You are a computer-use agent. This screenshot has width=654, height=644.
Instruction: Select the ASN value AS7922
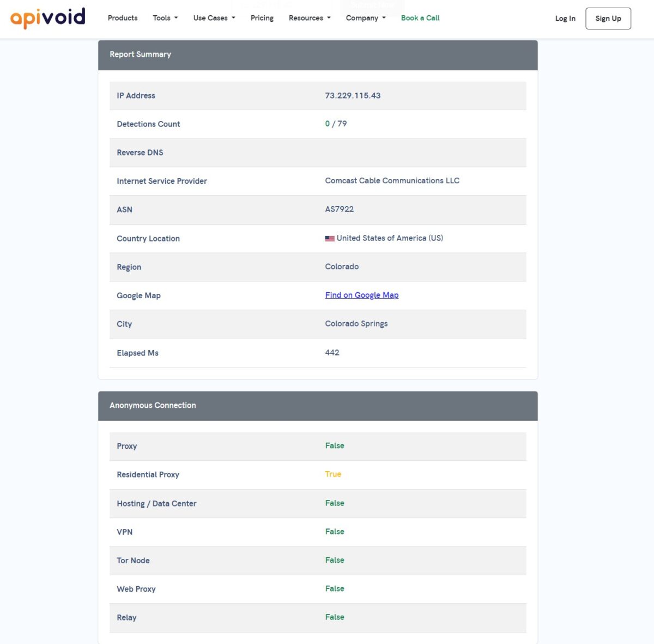coord(340,209)
